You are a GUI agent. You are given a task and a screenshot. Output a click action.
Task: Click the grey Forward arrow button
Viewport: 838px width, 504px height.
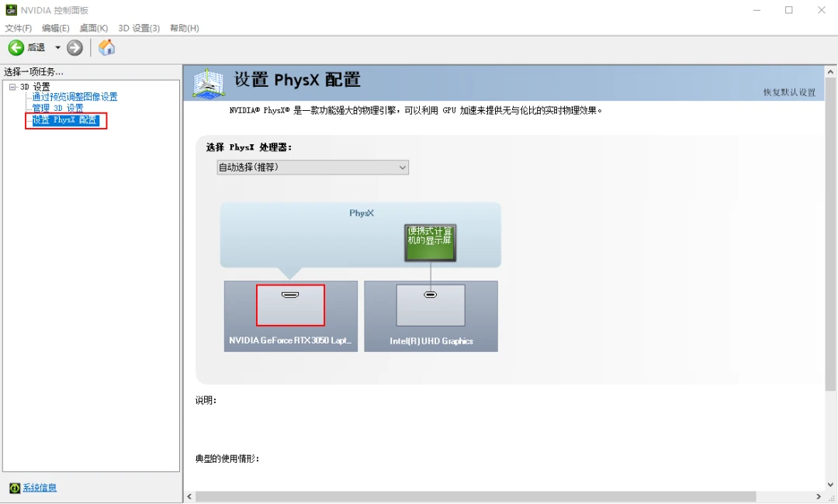click(x=74, y=47)
